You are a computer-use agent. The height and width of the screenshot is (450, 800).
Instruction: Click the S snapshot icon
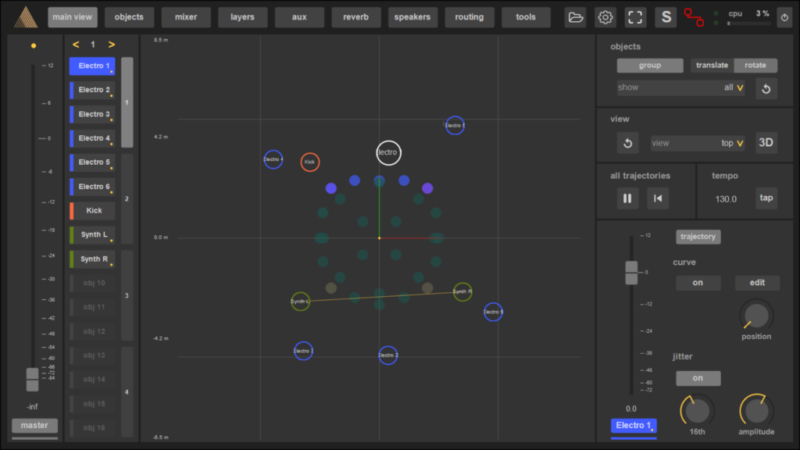click(x=665, y=17)
